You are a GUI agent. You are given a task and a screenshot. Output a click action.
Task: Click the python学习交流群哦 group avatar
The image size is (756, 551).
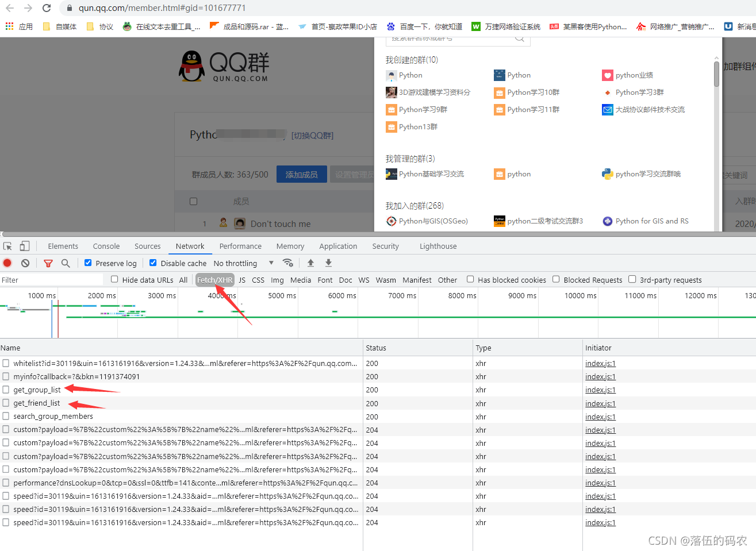coord(608,174)
